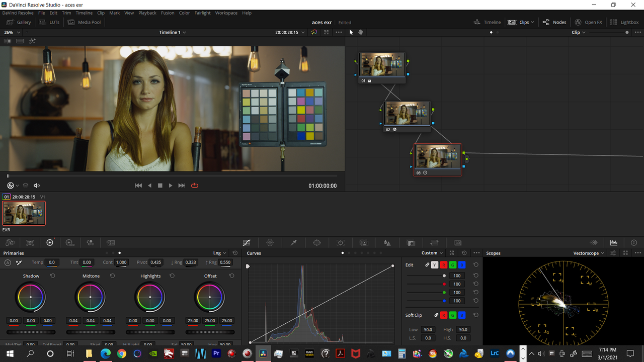Reset the Midtone color wheel

tap(112, 276)
